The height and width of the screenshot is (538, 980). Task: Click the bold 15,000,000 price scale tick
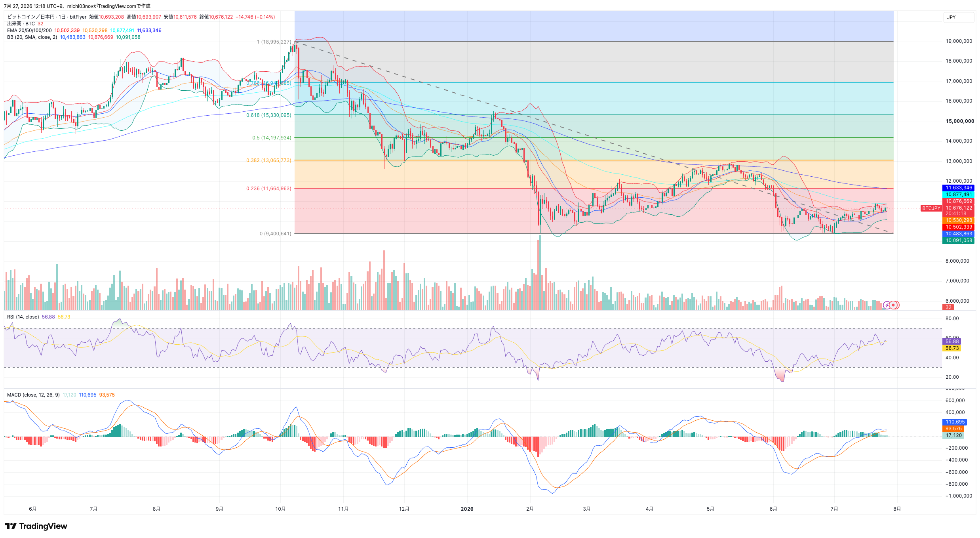pyautogui.click(x=960, y=121)
